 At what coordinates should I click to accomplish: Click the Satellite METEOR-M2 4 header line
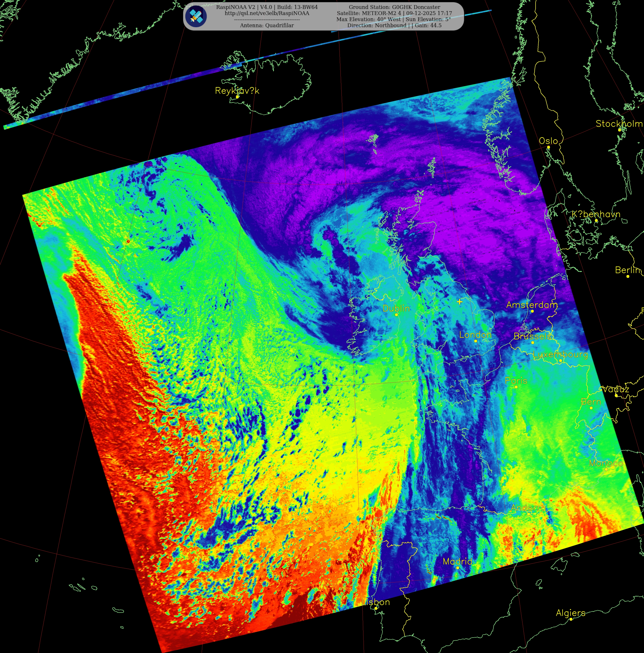pos(394,13)
